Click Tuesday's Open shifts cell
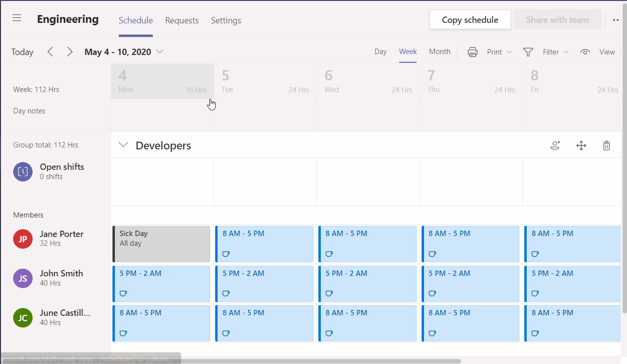627x364 pixels. (x=265, y=182)
